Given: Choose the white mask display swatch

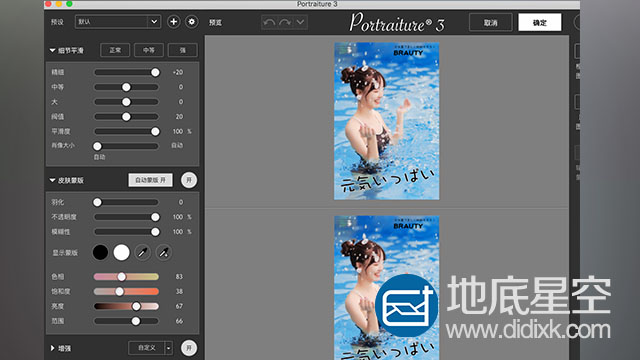Looking at the screenshot, I should (x=122, y=253).
